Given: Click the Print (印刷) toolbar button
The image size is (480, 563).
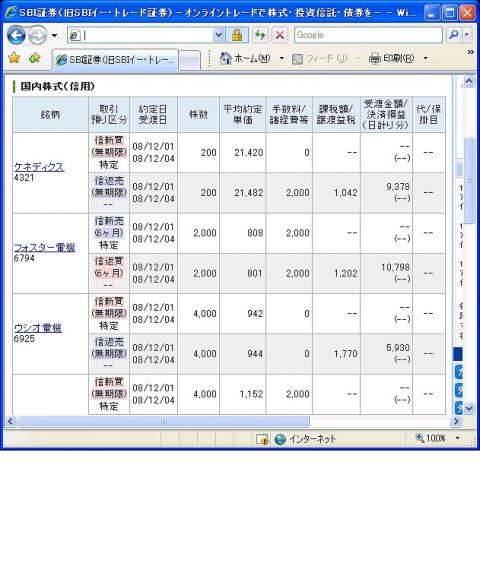Looking at the screenshot, I should click(391, 58).
